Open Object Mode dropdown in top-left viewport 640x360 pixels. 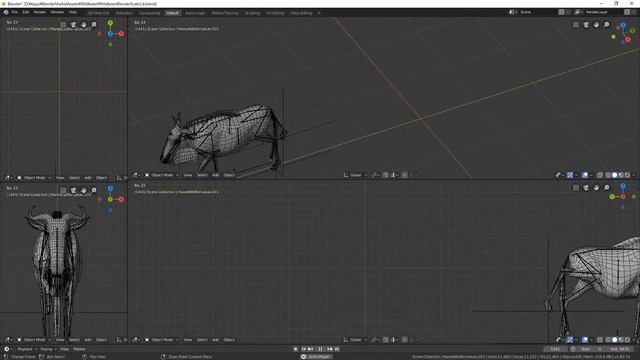click(34, 178)
